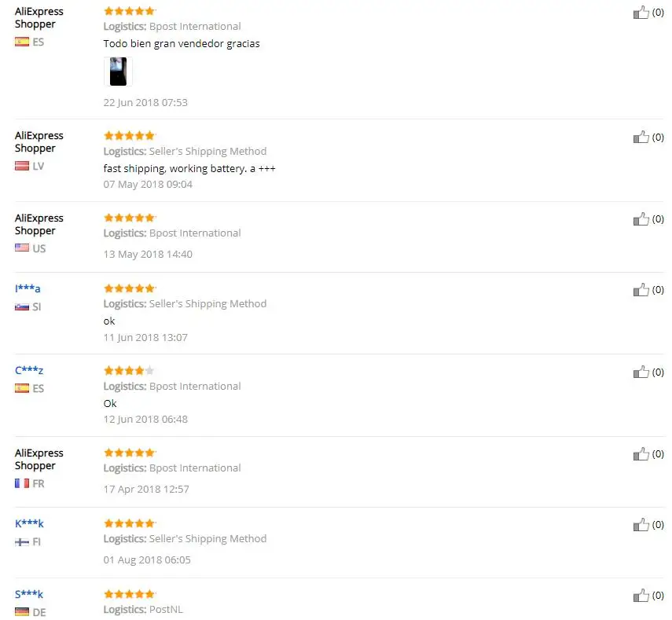Click the "fast shipping, working battery" review text

189,168
